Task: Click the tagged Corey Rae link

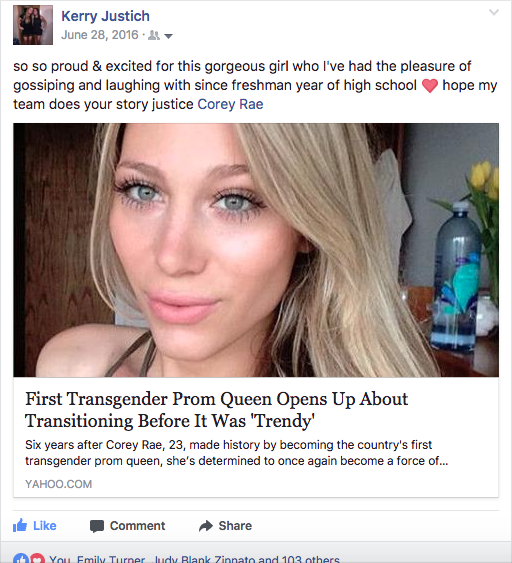Action: (x=230, y=104)
